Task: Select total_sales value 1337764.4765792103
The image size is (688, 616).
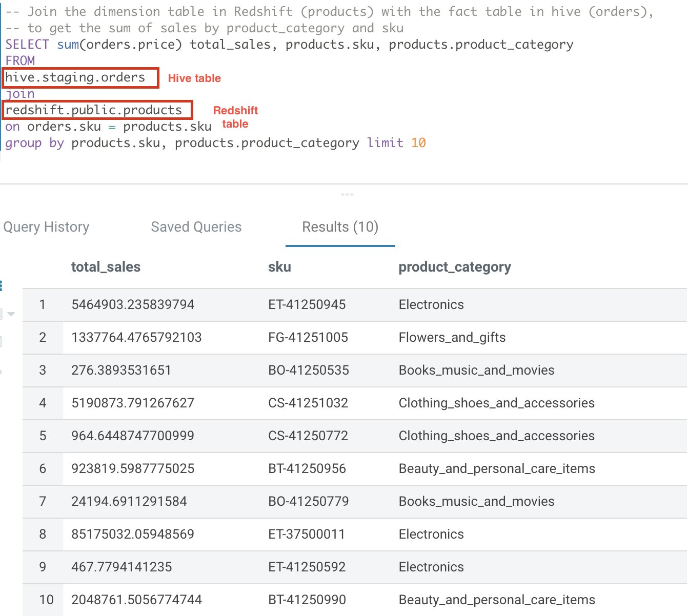Action: coord(136,337)
